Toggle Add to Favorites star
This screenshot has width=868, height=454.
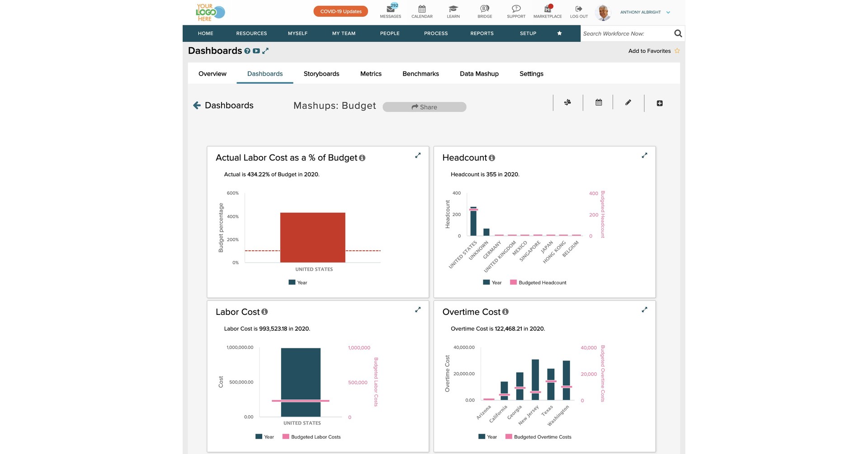pyautogui.click(x=677, y=51)
